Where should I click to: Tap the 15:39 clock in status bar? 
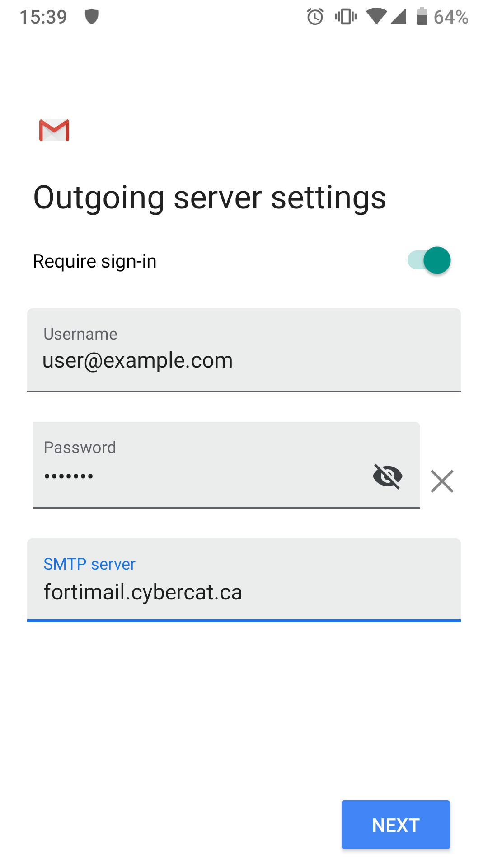point(43,17)
